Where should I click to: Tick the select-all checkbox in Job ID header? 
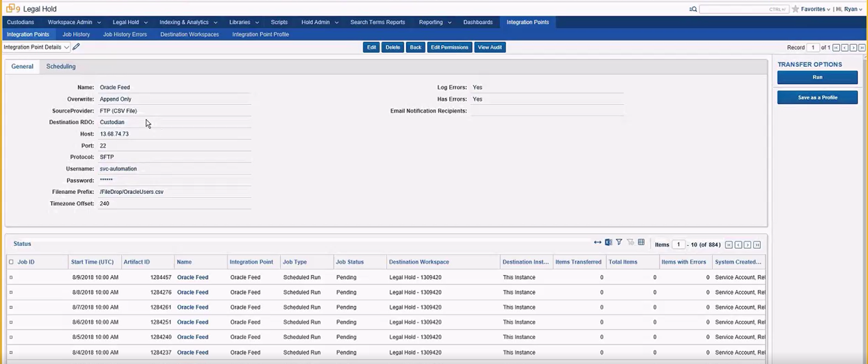click(x=11, y=262)
